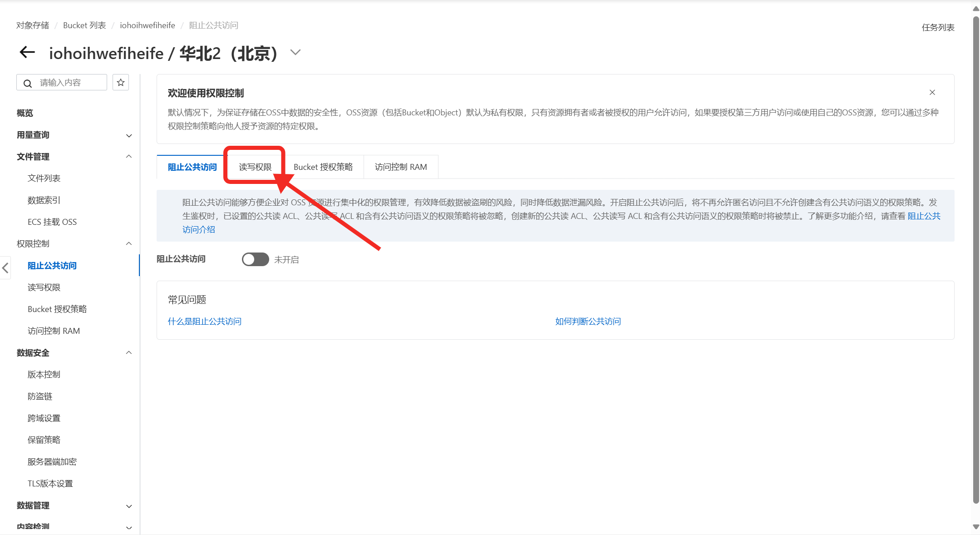Screen dimensions: 980x535
Task: Click the 任务列表 button at top right
Action: click(x=938, y=28)
